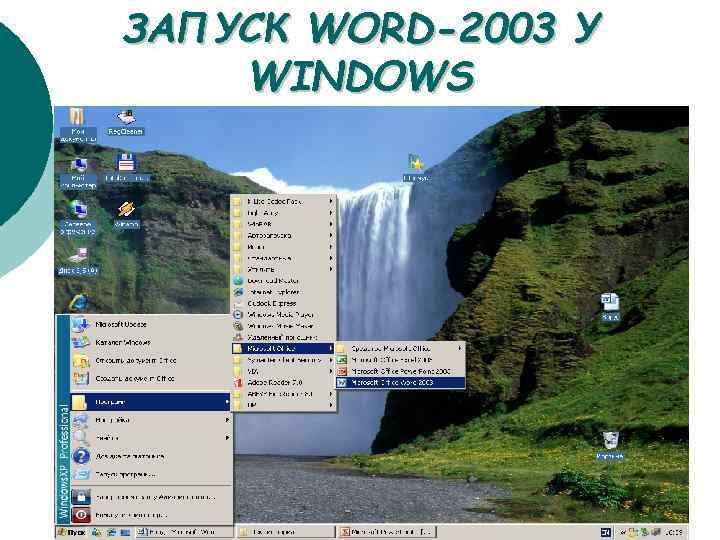Viewport: 720px width, 540px height.
Task: Launch Windows Media Player from Programs menu
Action: pyautogui.click(x=283, y=315)
